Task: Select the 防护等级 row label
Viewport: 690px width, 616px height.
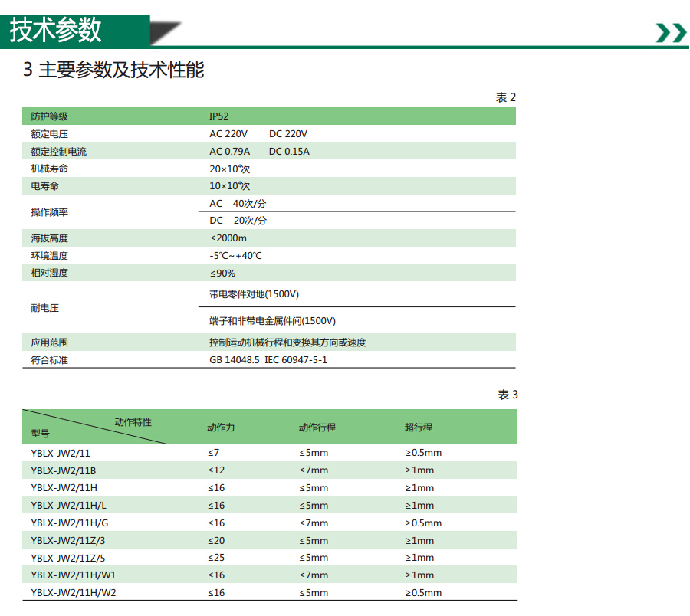Action: tap(50, 116)
